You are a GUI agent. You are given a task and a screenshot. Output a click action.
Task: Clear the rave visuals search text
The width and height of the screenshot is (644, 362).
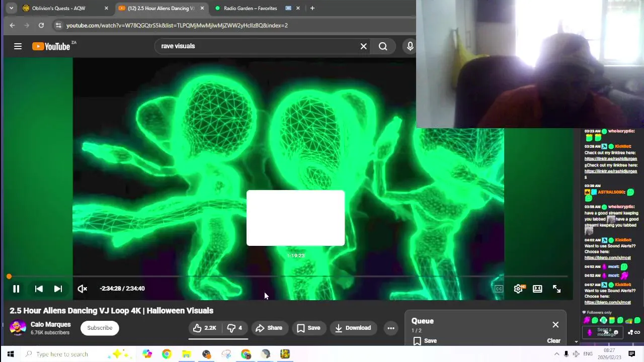pyautogui.click(x=364, y=46)
